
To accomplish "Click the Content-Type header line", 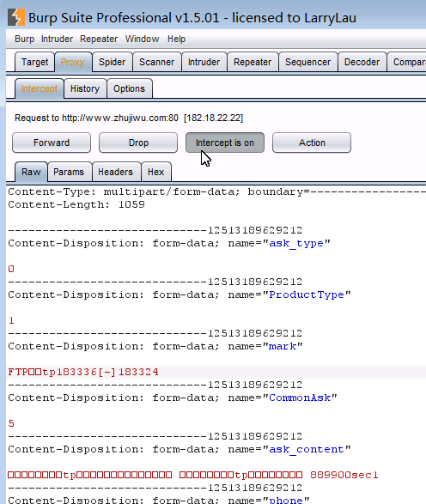I will (x=216, y=191).
